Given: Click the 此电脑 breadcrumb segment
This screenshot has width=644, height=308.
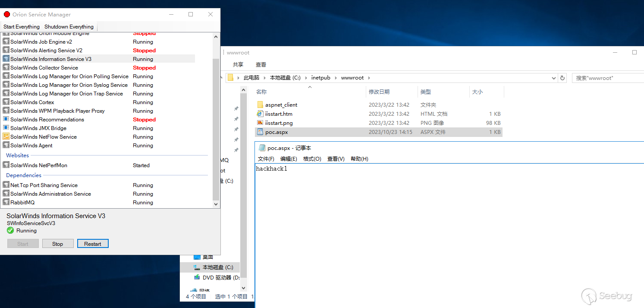Looking at the screenshot, I should (251, 78).
